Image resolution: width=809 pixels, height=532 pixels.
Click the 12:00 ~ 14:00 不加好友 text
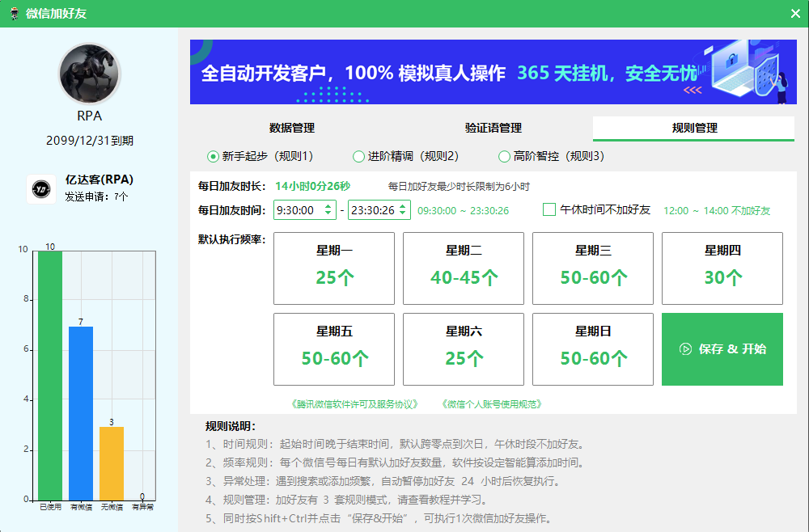coord(717,210)
